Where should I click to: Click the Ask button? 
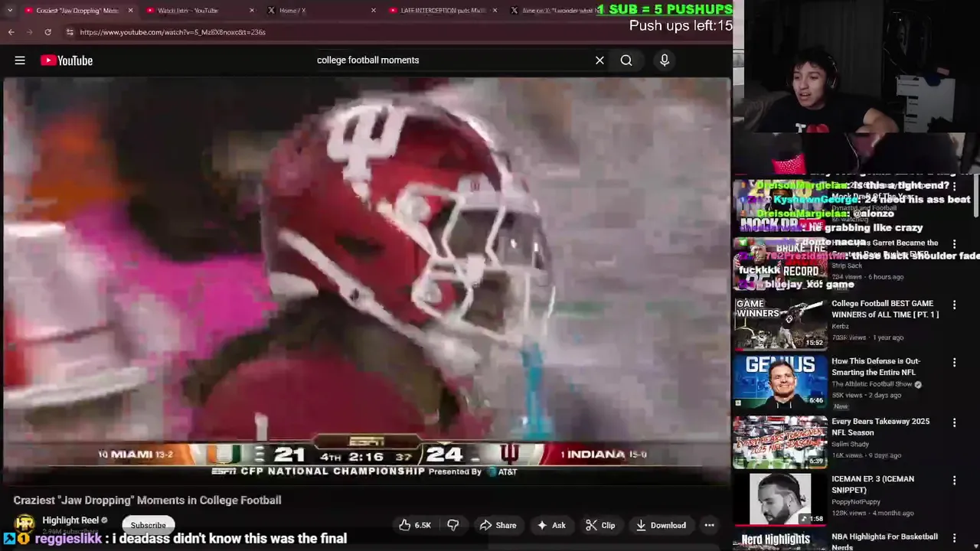551,525
